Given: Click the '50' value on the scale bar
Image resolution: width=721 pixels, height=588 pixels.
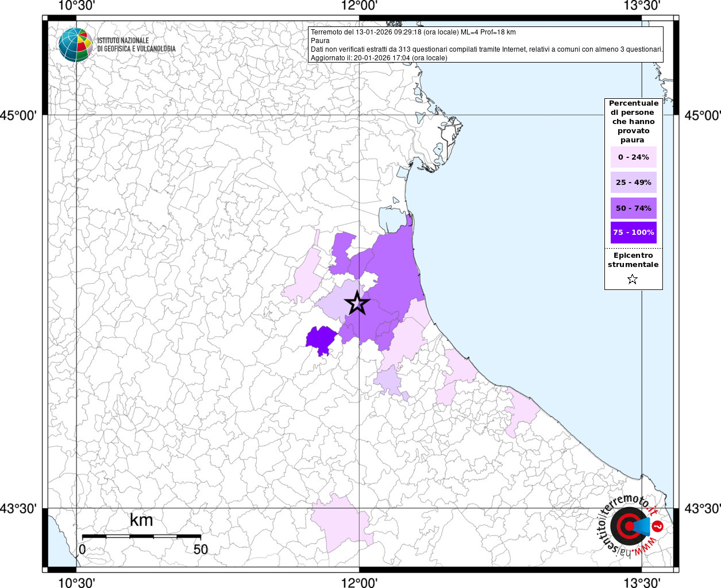Looking at the screenshot, I should coord(201,550).
